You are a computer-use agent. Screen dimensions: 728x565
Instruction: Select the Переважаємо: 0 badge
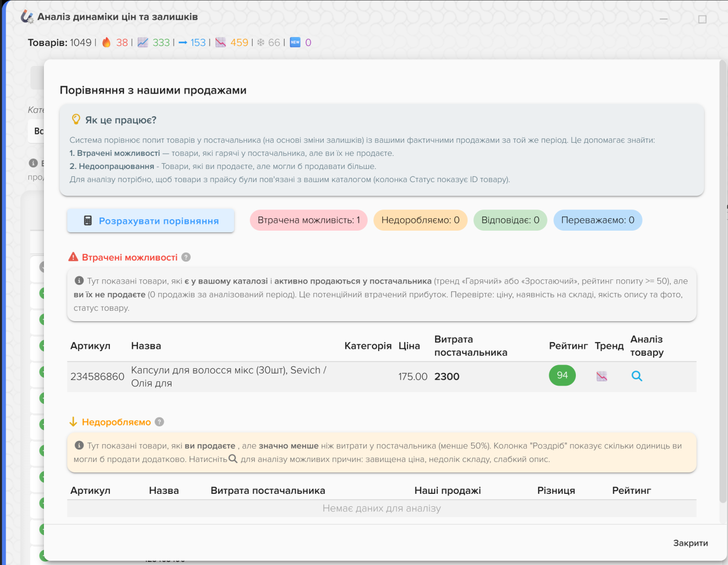coord(598,220)
